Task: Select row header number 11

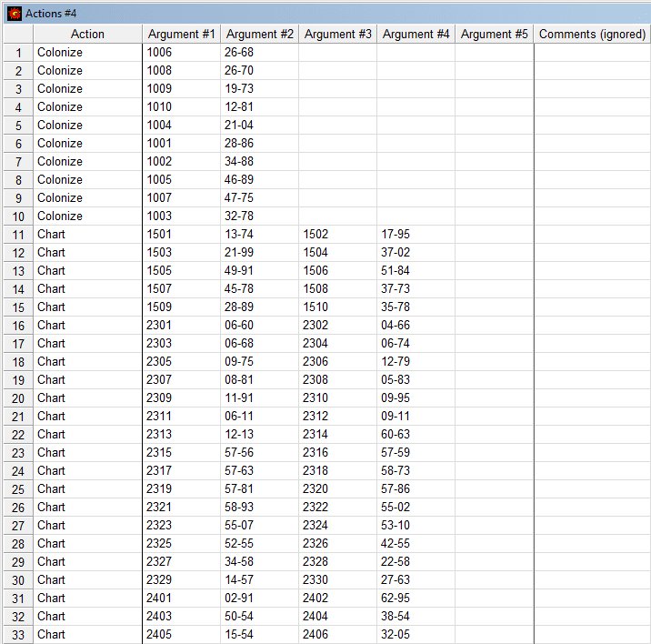Action: click(17, 235)
